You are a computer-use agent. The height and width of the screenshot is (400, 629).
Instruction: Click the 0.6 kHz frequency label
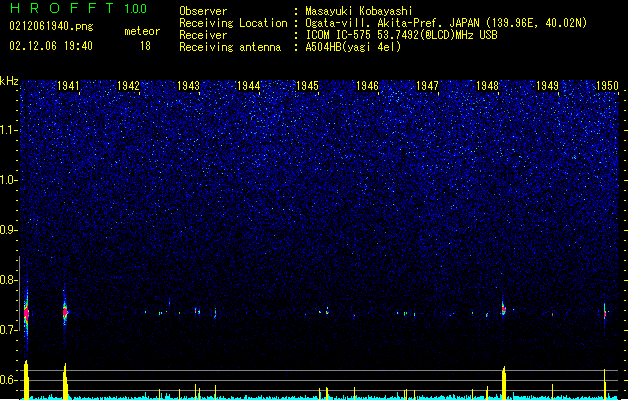(8, 380)
